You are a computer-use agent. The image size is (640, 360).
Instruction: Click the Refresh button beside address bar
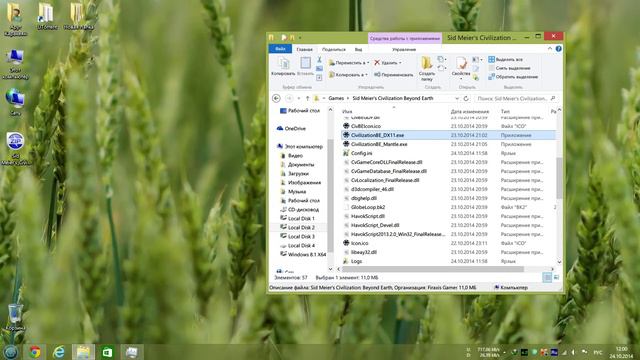tap(466, 98)
